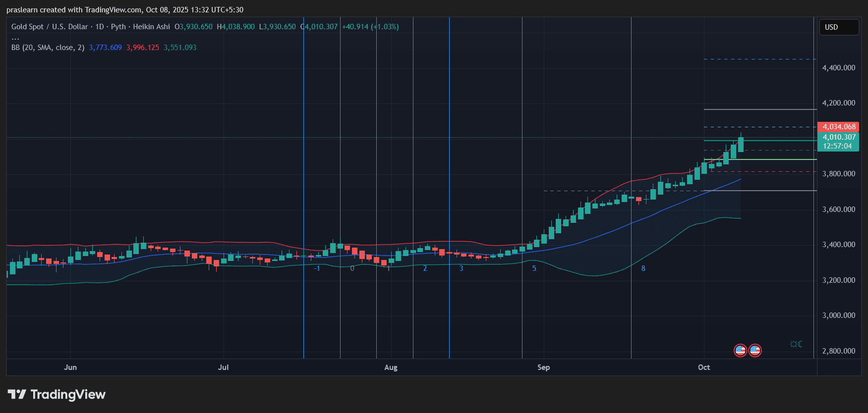868x413 pixels.
Task: Click the green BB lower value 3,551.093
Action: point(180,48)
